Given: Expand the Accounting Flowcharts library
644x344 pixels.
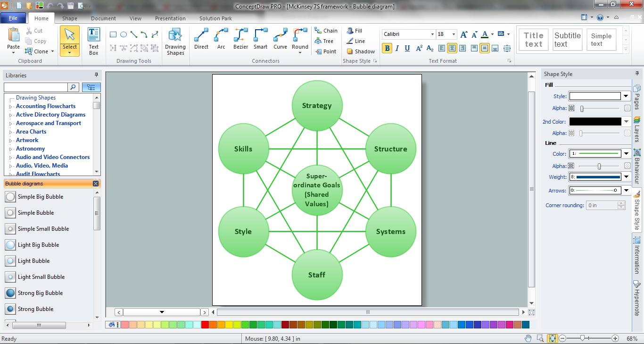Looking at the screenshot, I should 11,106.
